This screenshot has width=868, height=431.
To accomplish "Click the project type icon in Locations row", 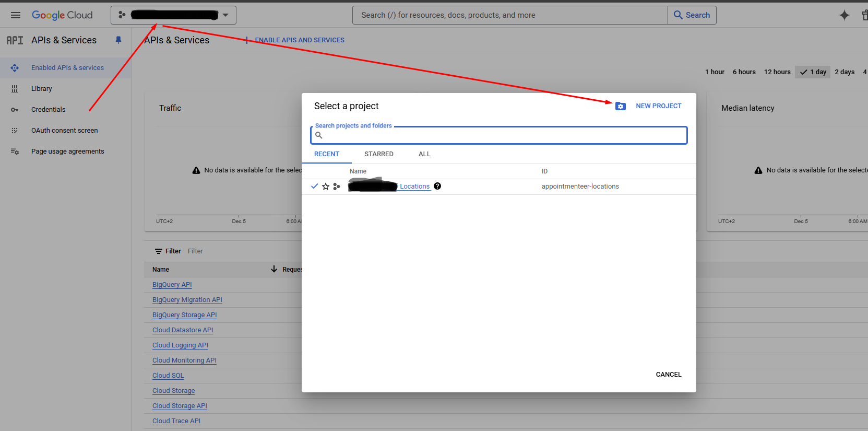I will 337,187.
